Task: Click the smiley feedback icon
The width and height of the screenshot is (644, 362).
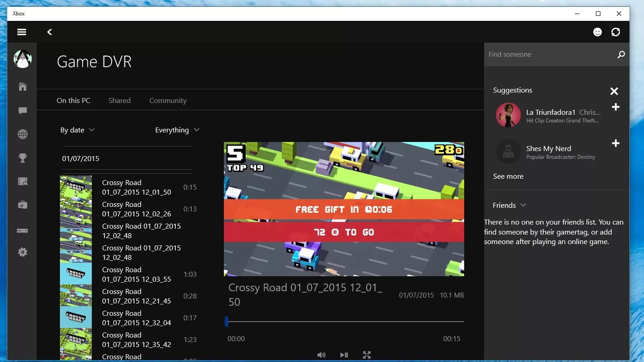Action: (598, 32)
